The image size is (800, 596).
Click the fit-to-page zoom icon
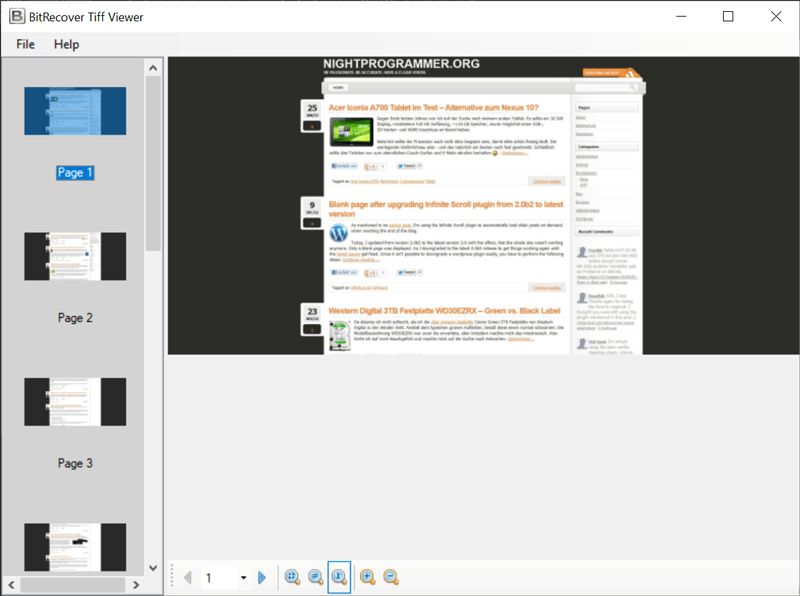(292, 577)
